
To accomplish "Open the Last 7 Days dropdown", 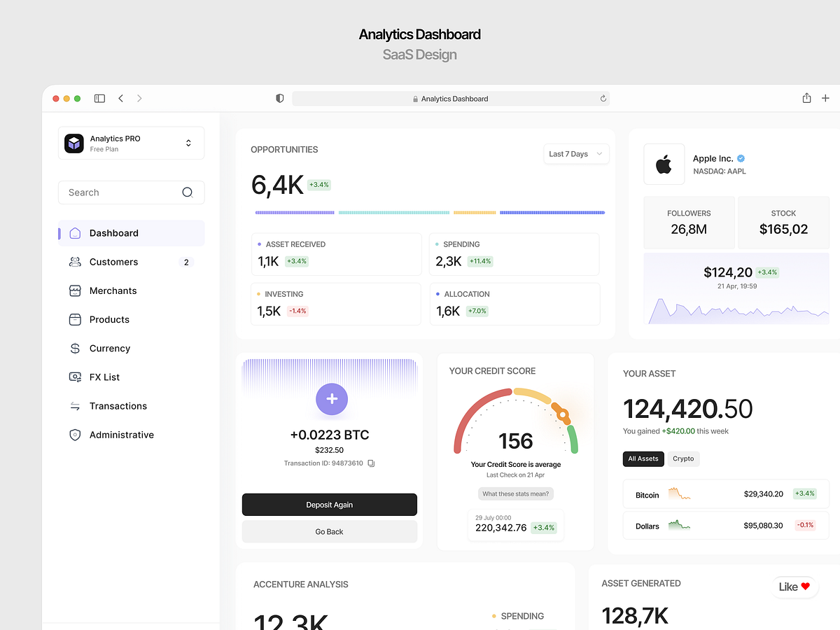I will (x=575, y=153).
